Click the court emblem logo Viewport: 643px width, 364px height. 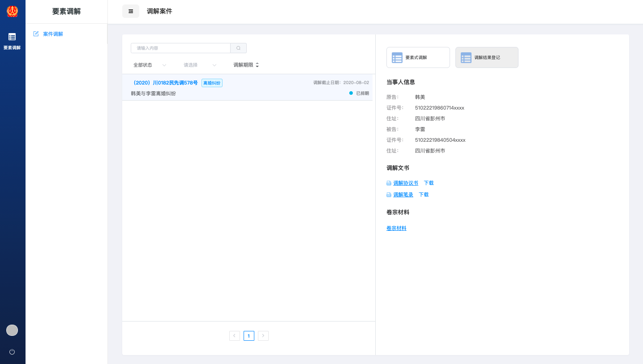pyautogui.click(x=12, y=11)
